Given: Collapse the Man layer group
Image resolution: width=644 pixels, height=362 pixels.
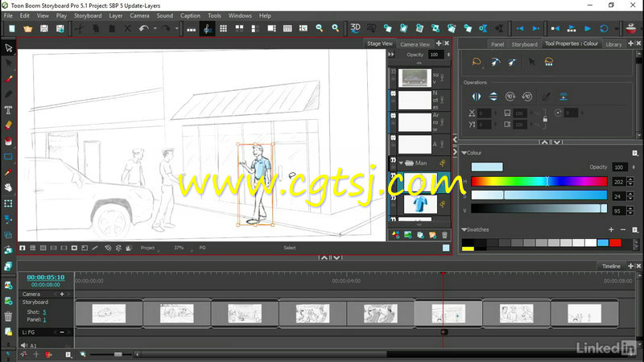Looking at the screenshot, I should pyautogui.click(x=401, y=163).
